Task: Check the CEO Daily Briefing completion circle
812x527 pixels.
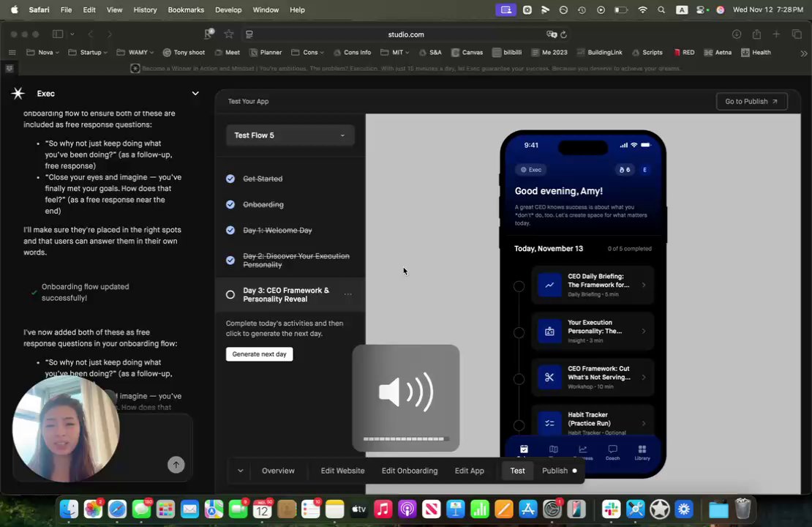Action: 519,286
